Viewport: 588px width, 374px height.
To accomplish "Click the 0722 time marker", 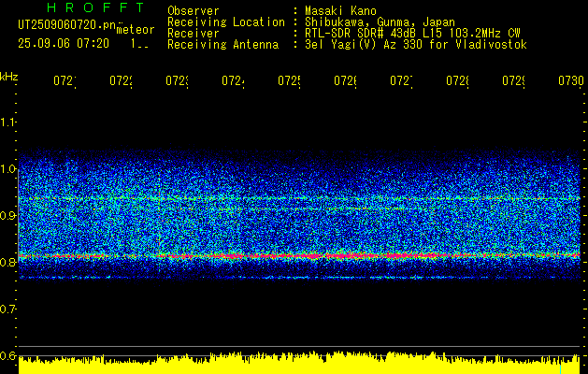I will click(x=121, y=81).
